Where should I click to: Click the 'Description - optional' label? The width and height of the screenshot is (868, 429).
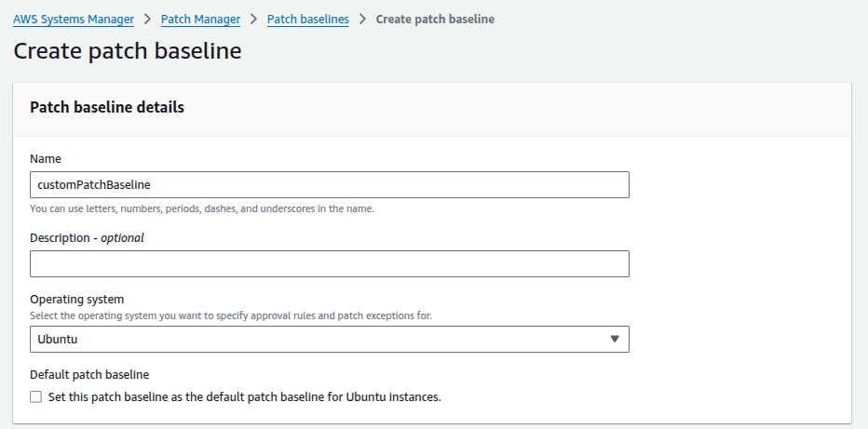[87, 237]
